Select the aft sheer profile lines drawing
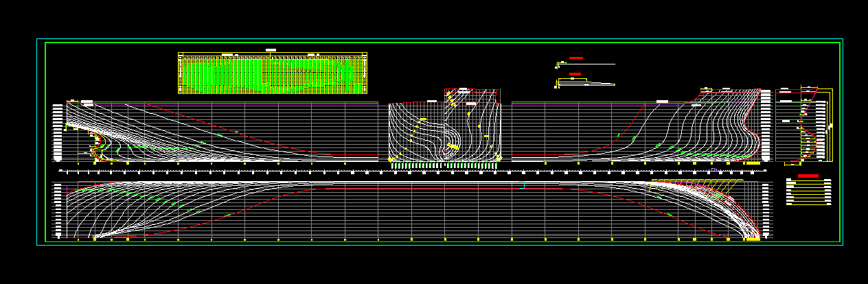Screen dimensions: 868x284 click(215, 132)
